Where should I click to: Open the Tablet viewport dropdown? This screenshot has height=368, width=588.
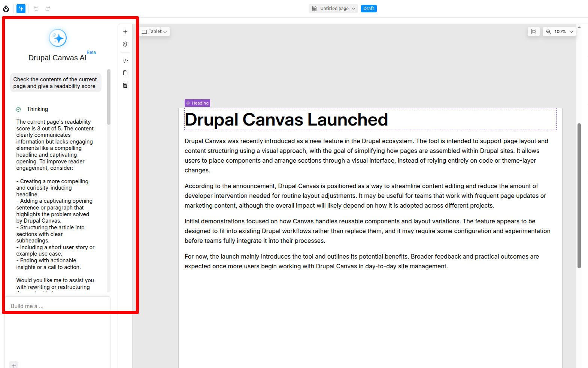pos(154,31)
